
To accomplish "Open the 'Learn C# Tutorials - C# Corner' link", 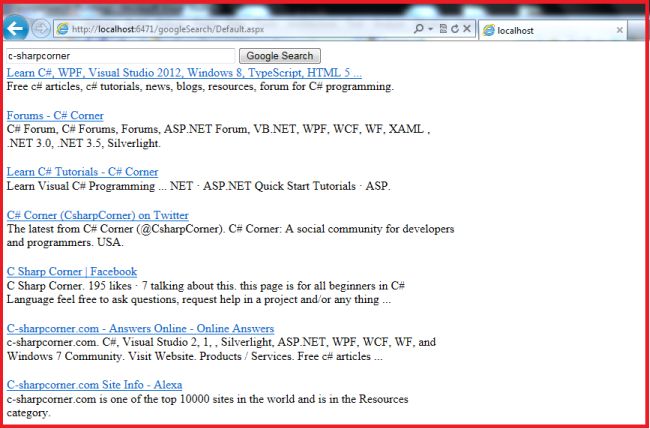I will click(82, 172).
